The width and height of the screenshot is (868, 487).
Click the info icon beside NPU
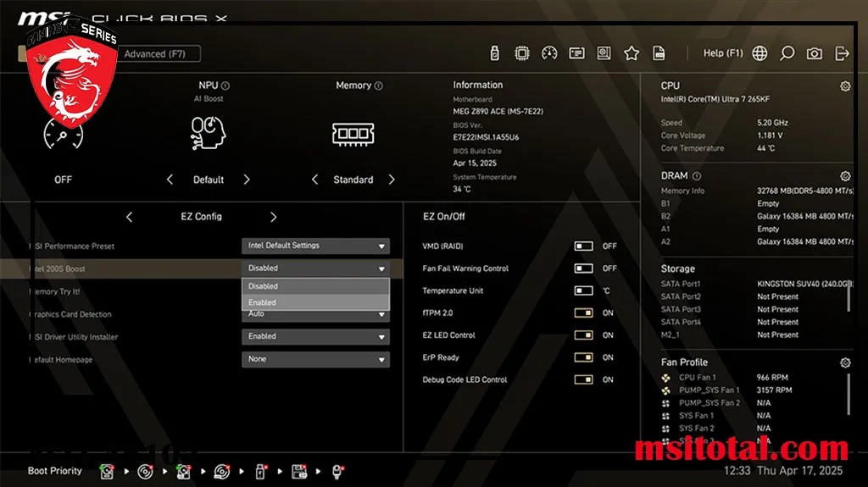225,86
